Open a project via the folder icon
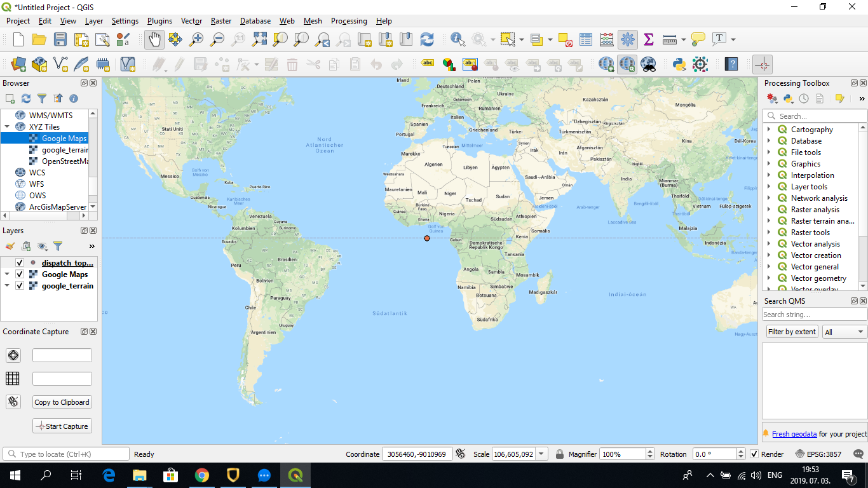Viewport: 868px width, 488px height. 39,39
